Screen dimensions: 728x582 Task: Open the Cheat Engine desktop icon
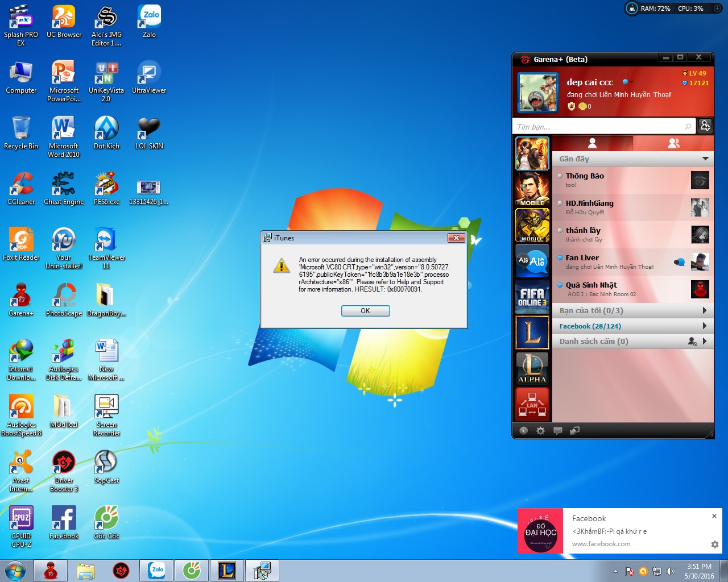64,189
